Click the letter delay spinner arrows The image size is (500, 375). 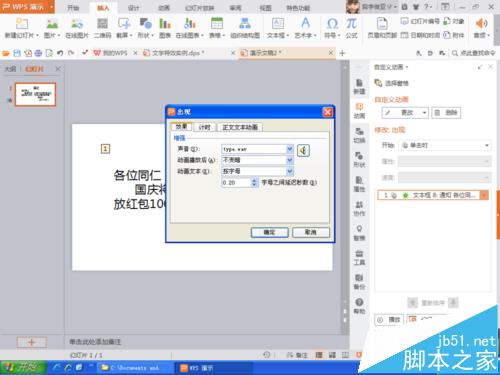254,182
